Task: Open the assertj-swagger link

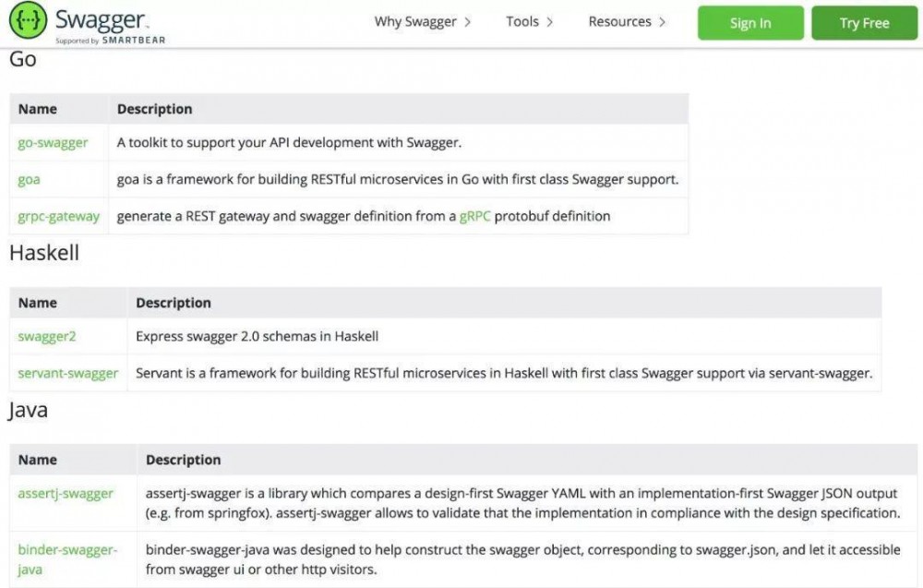Action: pos(66,494)
